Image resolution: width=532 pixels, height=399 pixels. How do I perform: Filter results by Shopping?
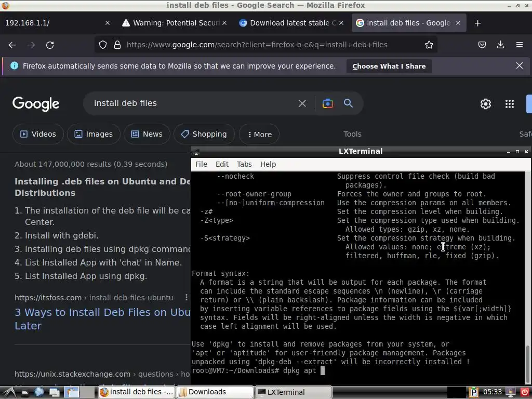(204, 134)
